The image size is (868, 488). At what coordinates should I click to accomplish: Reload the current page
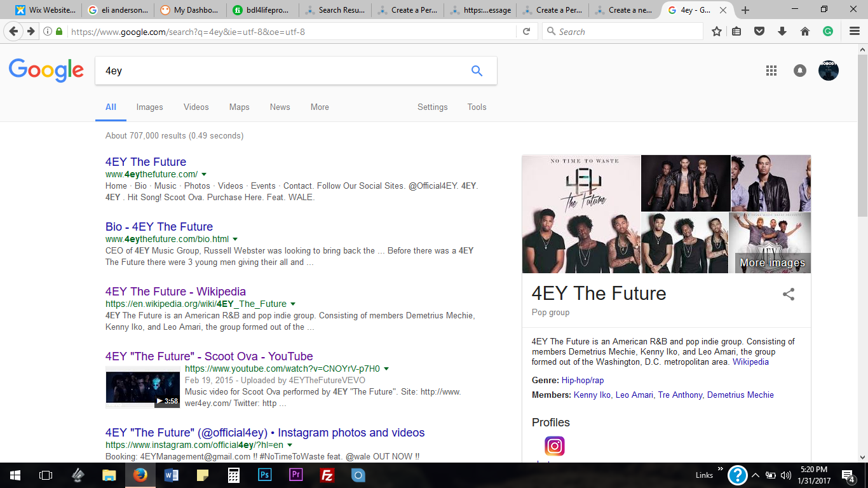tap(526, 32)
